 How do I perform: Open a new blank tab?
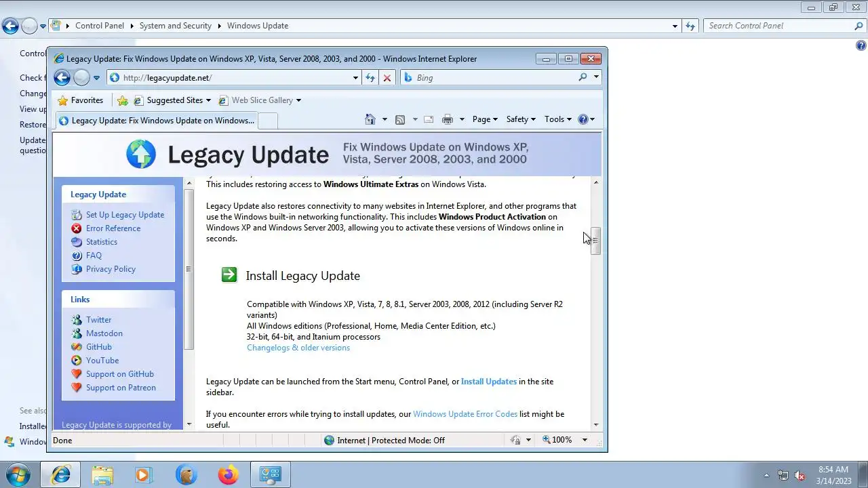click(268, 121)
